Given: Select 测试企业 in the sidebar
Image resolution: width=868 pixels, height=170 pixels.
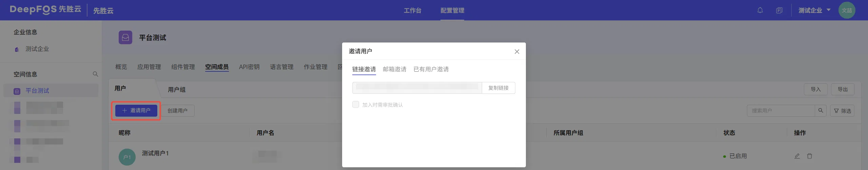Looking at the screenshot, I should tap(37, 49).
